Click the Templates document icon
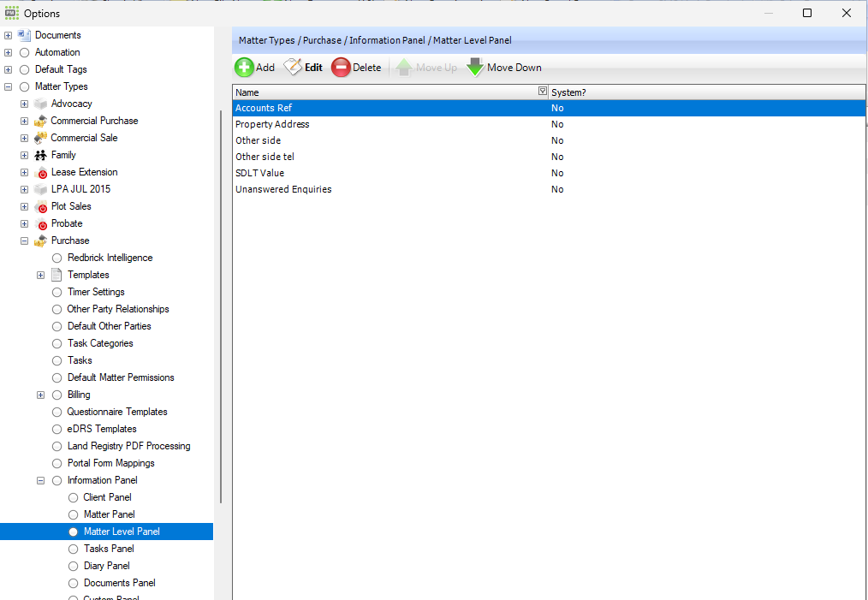The image size is (868, 600). pyautogui.click(x=56, y=275)
